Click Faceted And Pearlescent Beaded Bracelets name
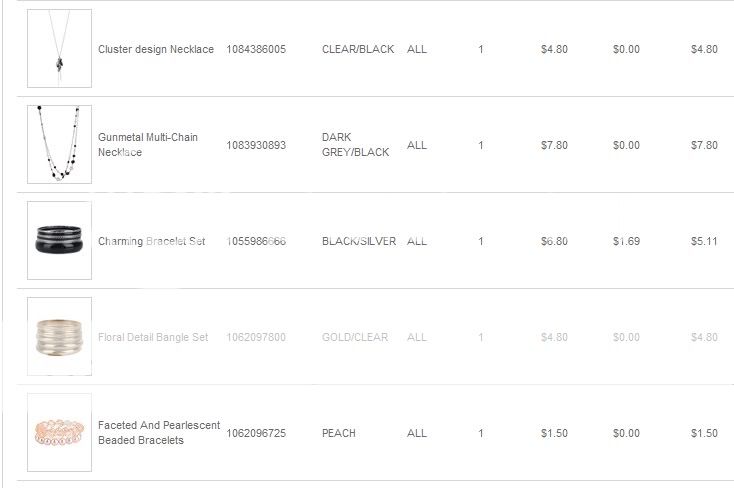Image resolution: width=734 pixels, height=488 pixels. [159, 433]
